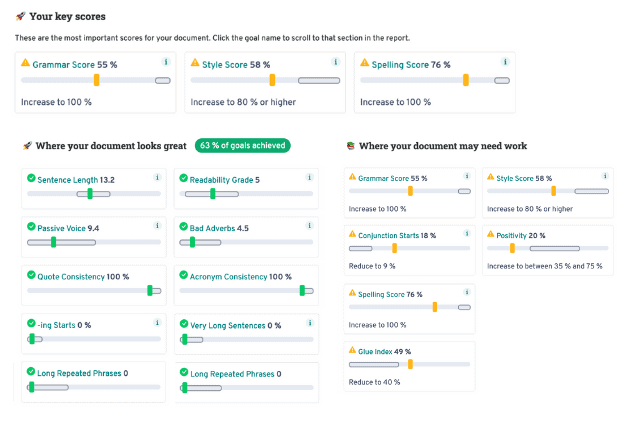Click the info icon for Conjunction Starts

point(467,235)
